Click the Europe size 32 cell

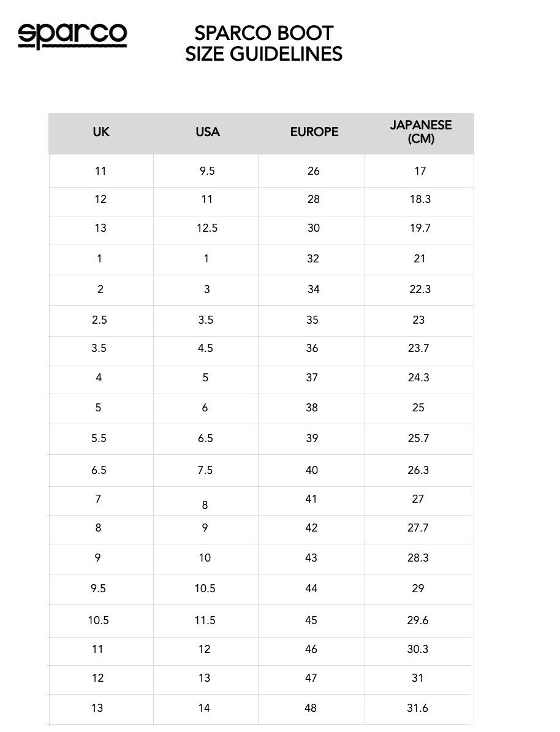313,259
